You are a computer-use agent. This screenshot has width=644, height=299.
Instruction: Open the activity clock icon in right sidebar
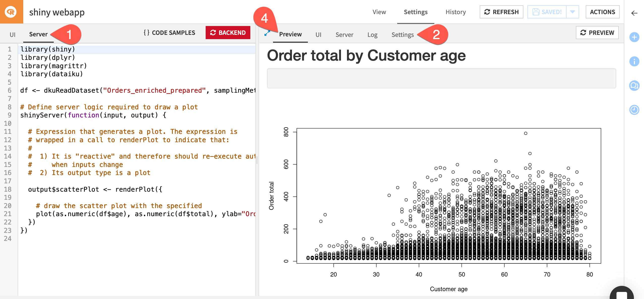tap(634, 110)
